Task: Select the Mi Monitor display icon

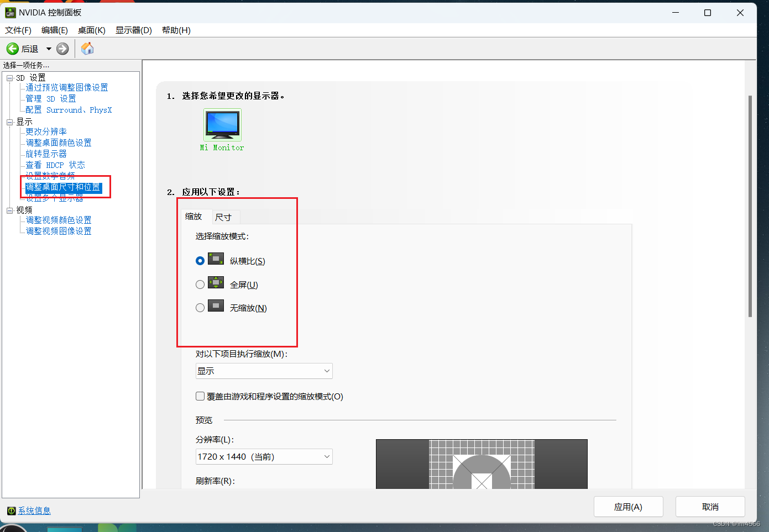Action: pos(222,125)
